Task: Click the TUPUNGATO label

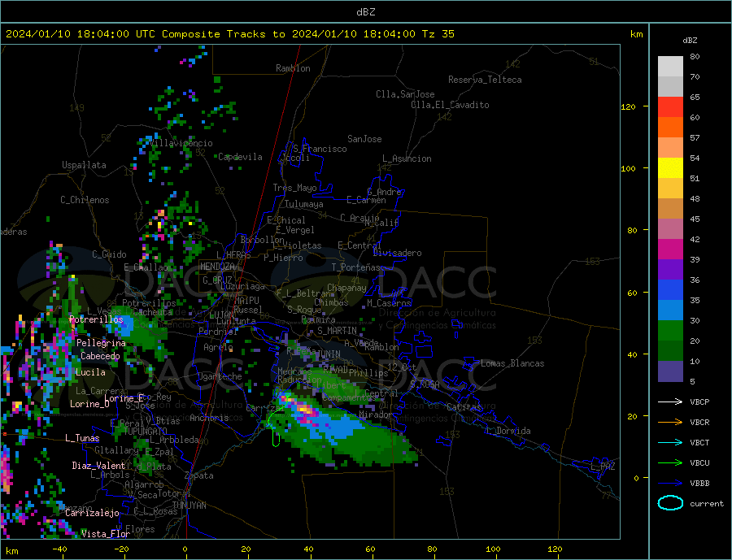Action: tap(146, 432)
